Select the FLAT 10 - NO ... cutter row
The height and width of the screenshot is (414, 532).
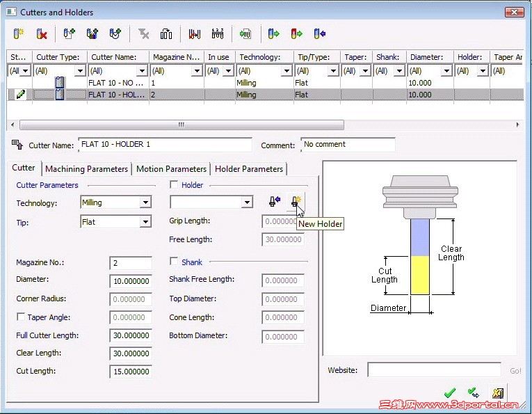tap(266, 83)
